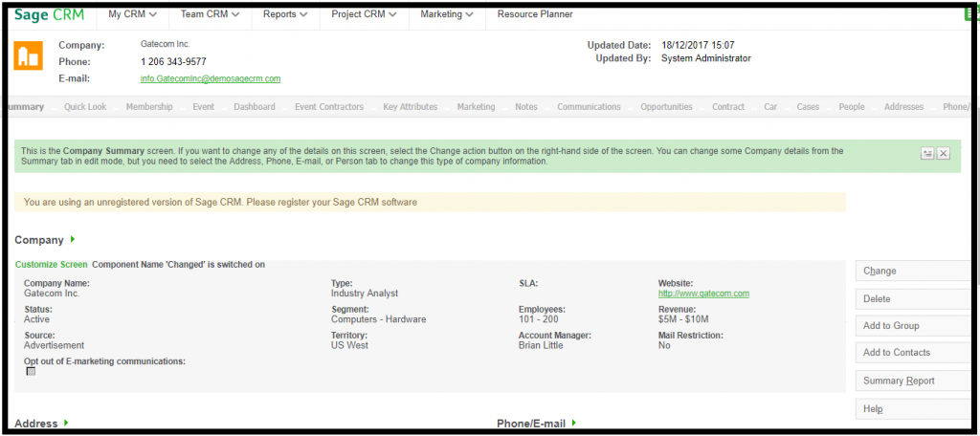
Task: Switch to the Cases tab
Action: point(808,107)
